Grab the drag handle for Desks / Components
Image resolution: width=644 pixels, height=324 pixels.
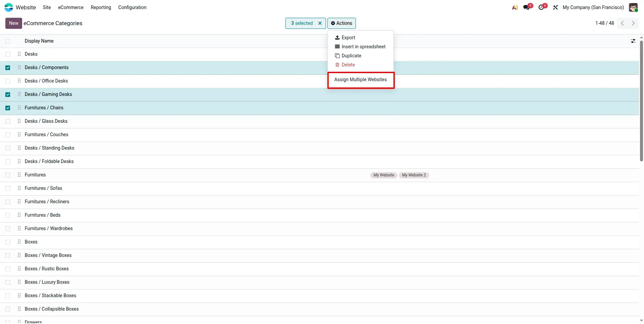(19, 67)
